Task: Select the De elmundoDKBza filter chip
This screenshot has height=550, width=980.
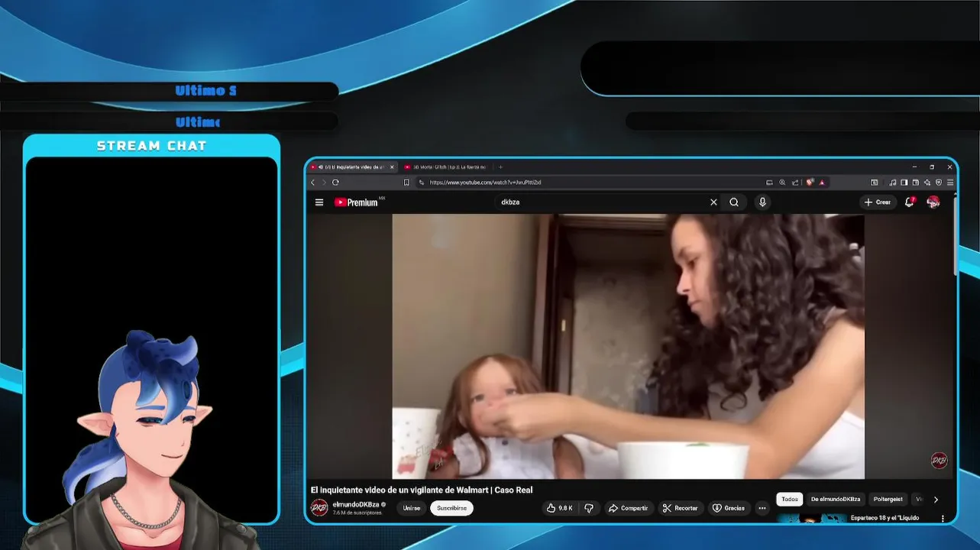Action: (836, 499)
